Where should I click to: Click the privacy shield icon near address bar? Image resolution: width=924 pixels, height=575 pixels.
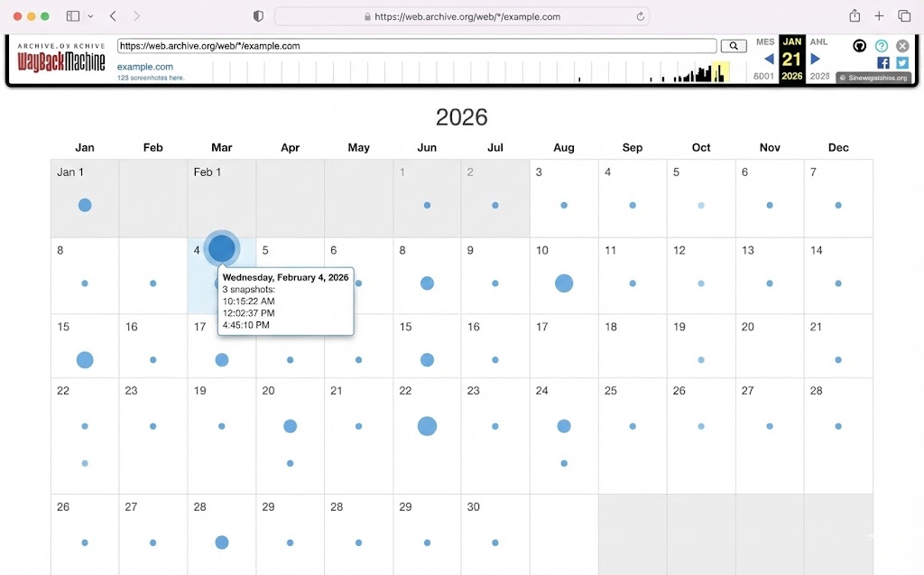tap(257, 15)
